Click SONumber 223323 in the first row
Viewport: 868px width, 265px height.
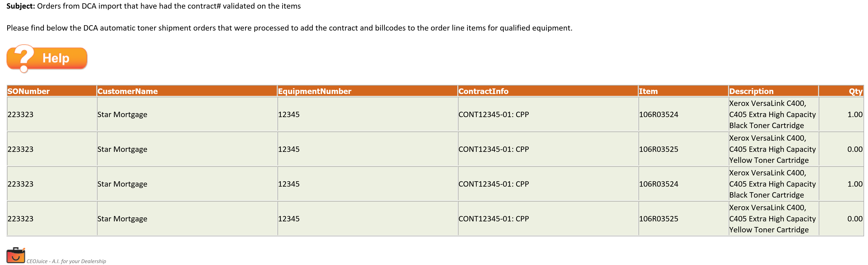[x=21, y=115]
